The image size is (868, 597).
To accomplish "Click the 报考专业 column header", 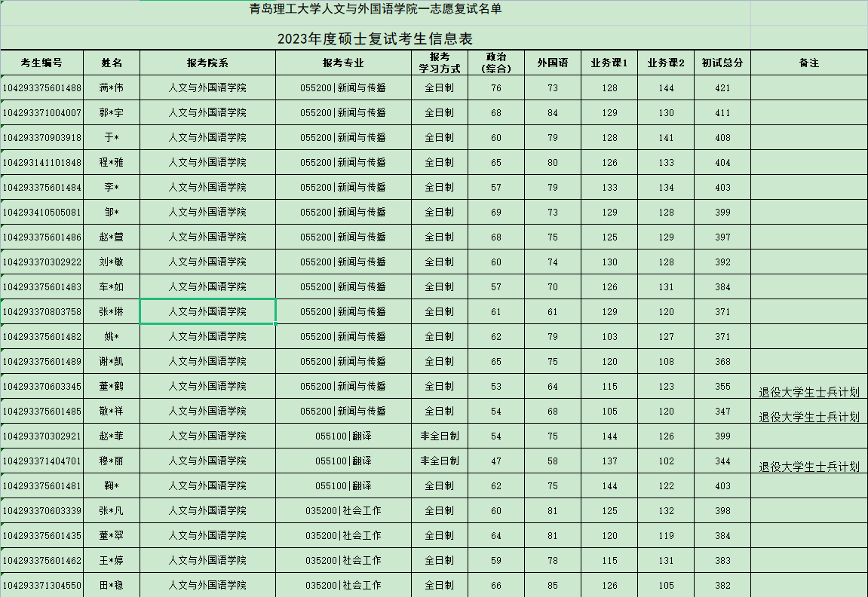I will point(343,63).
